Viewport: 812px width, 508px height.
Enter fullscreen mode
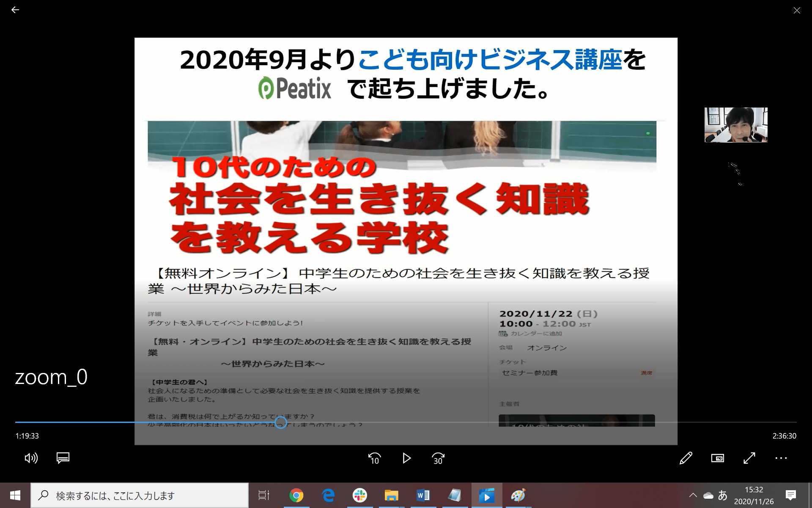749,458
